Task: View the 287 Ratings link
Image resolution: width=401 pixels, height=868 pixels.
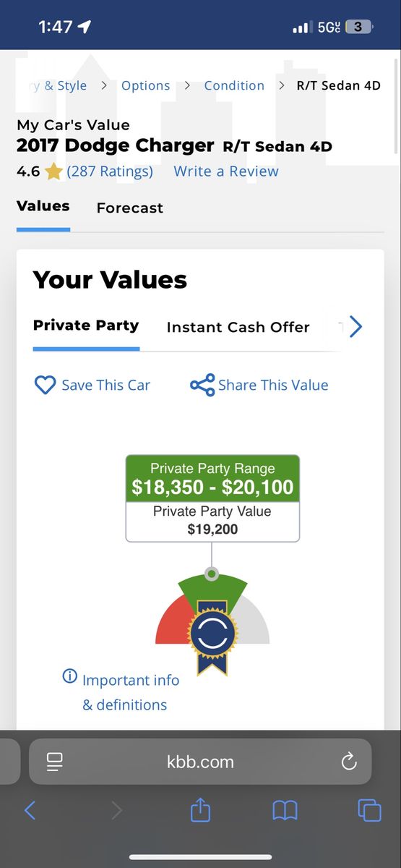Action: point(110,171)
